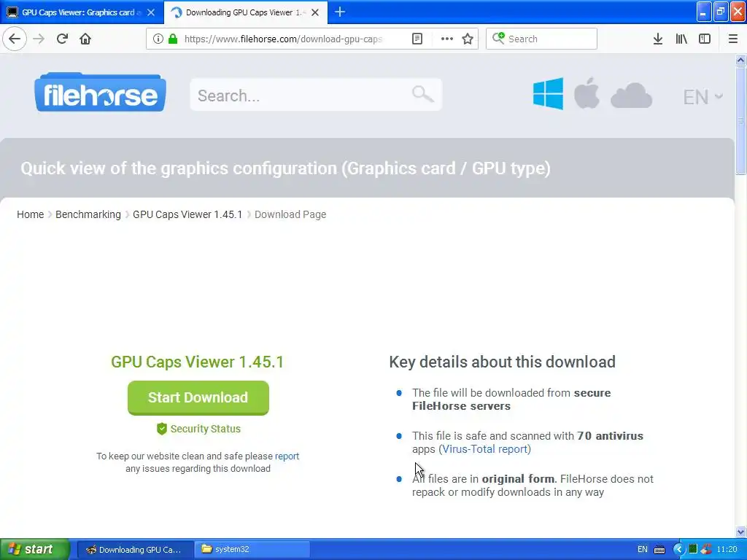Open the Firefox hamburger menu
747x560 pixels.
pyautogui.click(x=732, y=39)
